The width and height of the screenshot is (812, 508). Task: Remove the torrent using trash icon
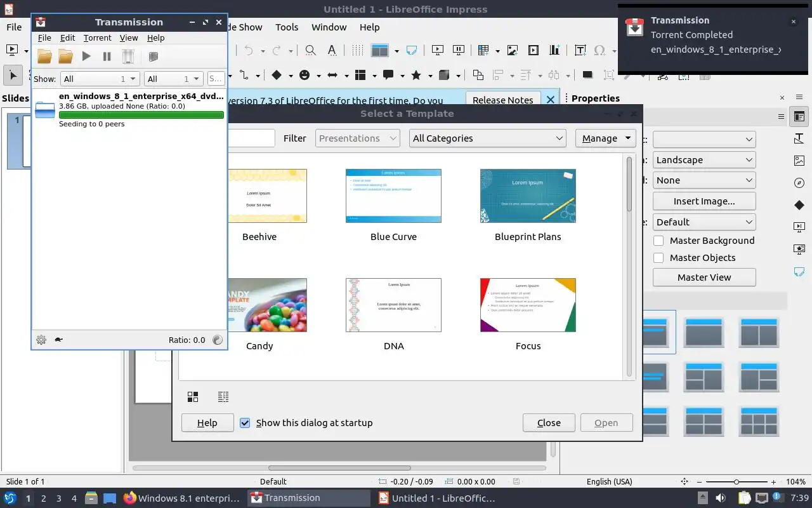pyautogui.click(x=128, y=57)
